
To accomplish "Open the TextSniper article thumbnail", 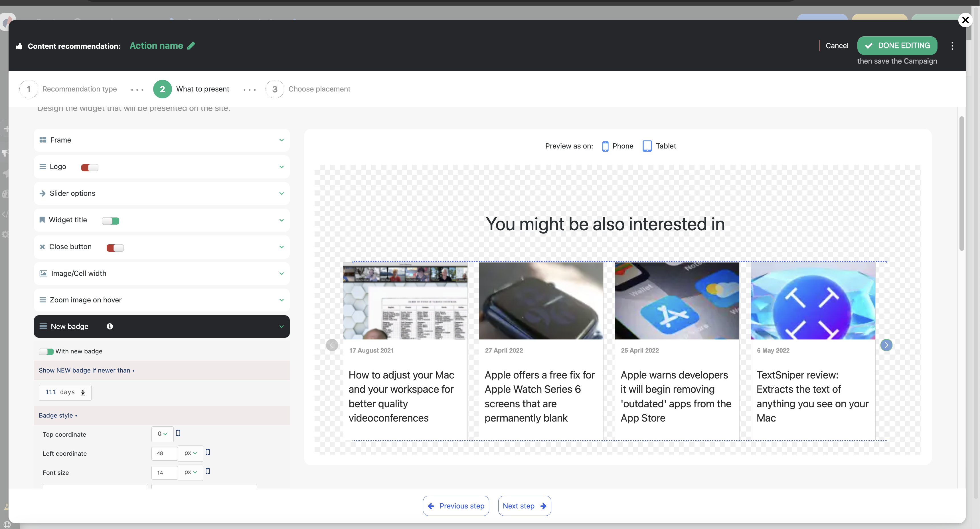I will 813,301.
